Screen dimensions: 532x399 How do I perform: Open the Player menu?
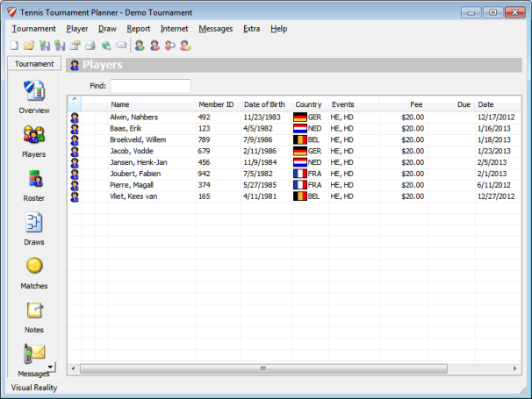coord(77,29)
